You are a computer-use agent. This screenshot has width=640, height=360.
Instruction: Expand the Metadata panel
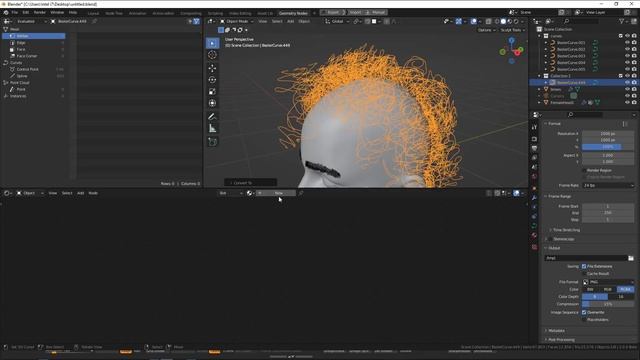pyautogui.click(x=556, y=331)
